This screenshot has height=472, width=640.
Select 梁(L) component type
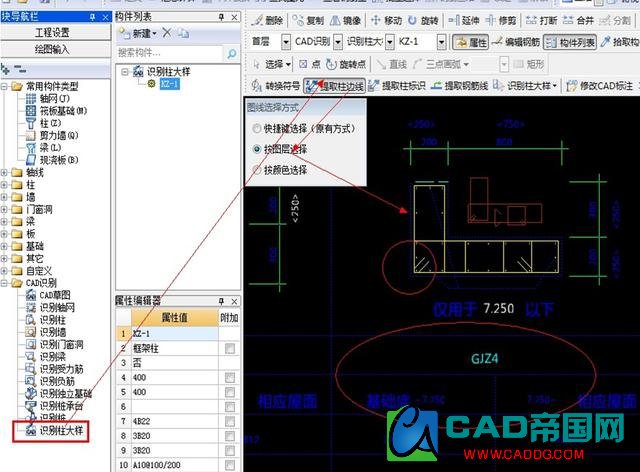44,147
